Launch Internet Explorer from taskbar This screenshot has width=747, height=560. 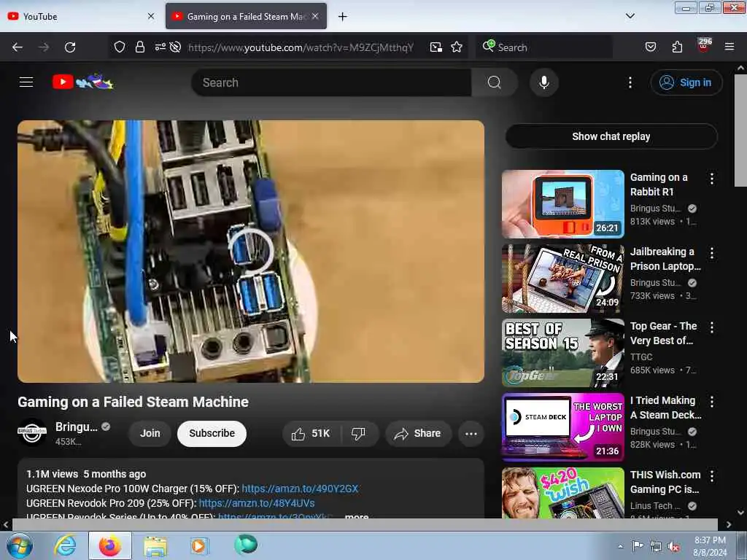coord(65,545)
